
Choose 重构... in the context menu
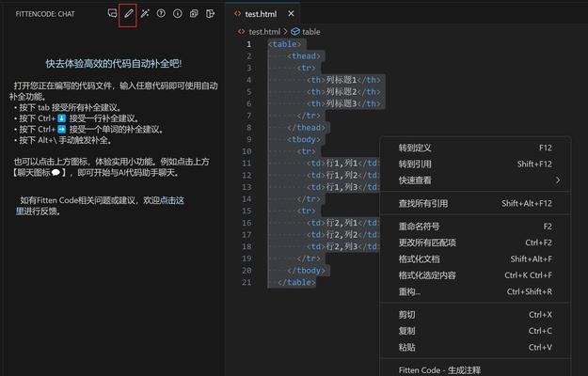tap(475, 291)
